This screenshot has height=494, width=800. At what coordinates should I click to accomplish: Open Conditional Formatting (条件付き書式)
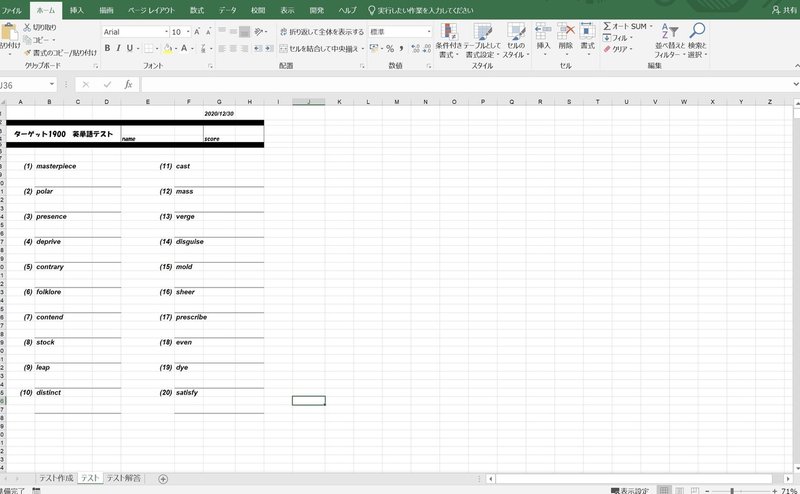(448, 41)
